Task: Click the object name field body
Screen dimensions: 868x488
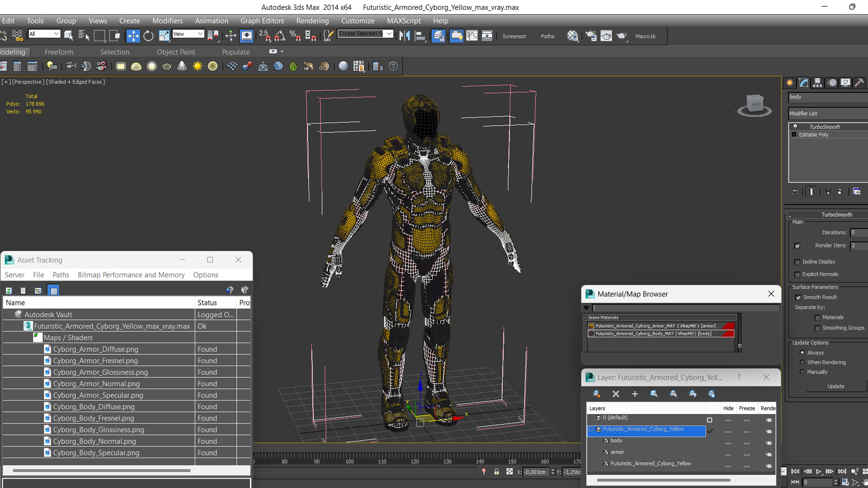Action: point(828,97)
